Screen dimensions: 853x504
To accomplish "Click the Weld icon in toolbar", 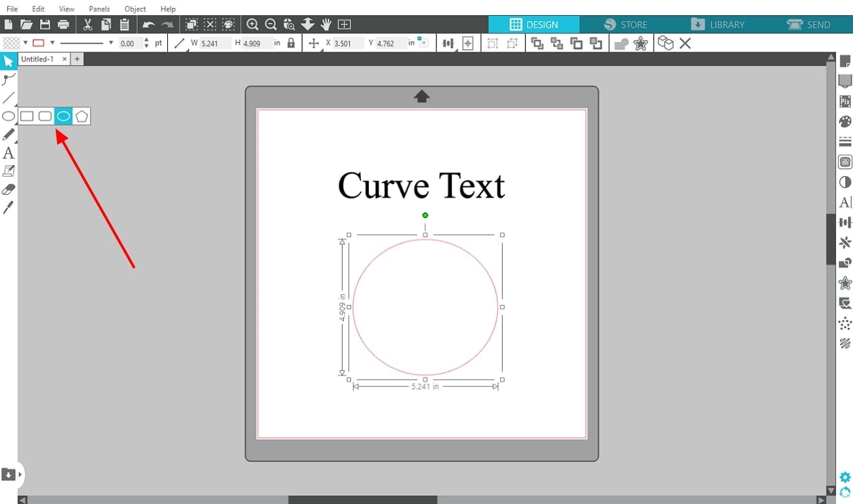I will click(621, 43).
